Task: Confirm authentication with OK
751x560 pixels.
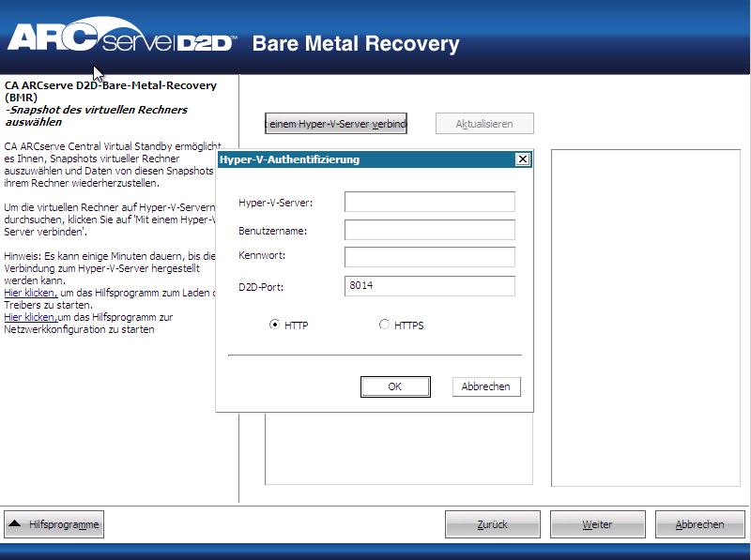Action: 395,386
